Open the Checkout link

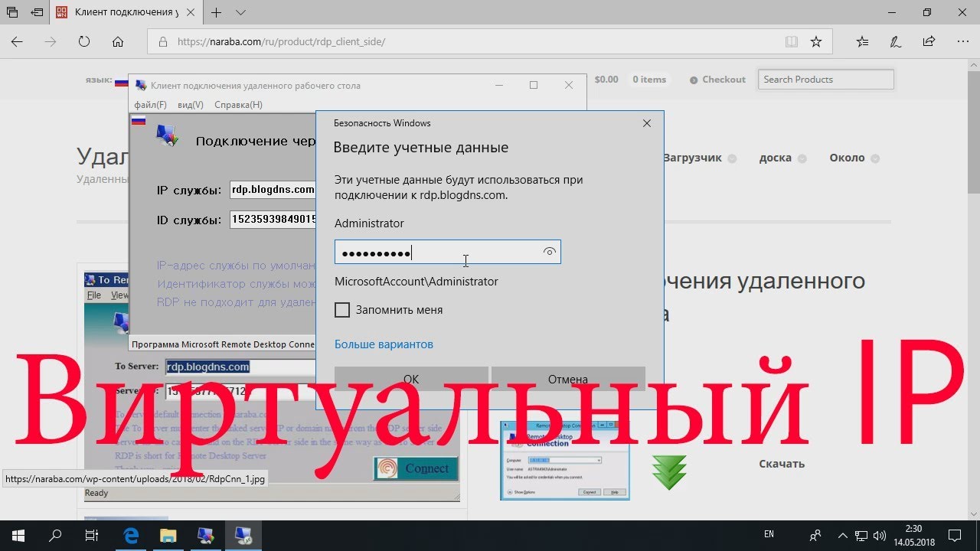pyautogui.click(x=717, y=80)
